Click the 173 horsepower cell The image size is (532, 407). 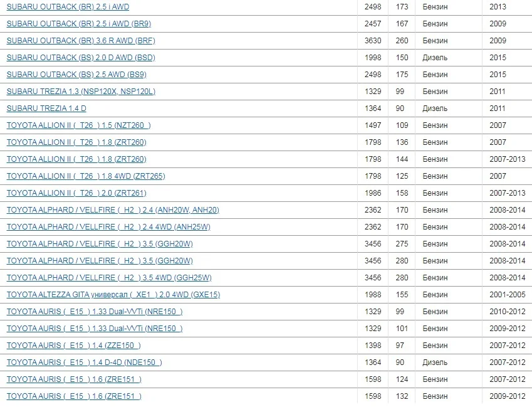pos(402,7)
